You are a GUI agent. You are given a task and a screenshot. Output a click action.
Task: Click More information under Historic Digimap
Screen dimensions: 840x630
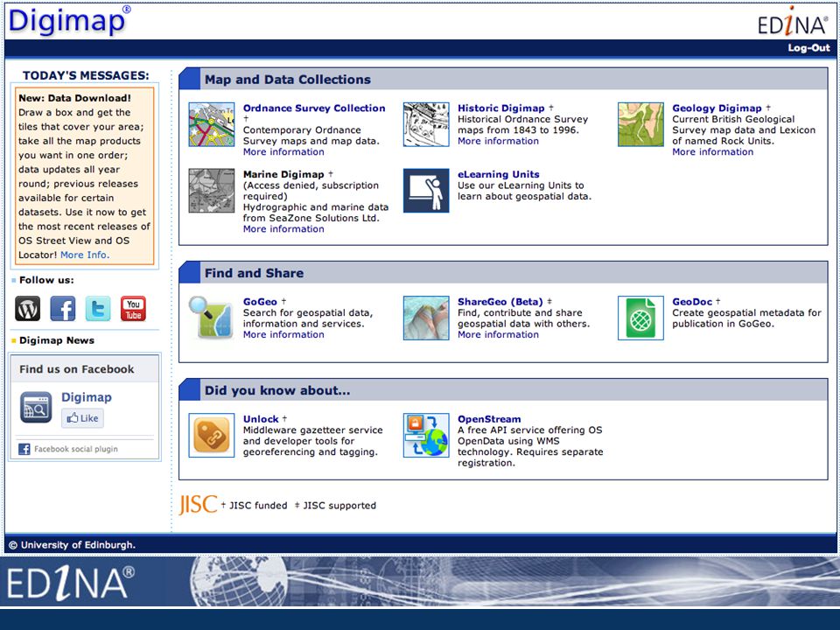[498, 142]
